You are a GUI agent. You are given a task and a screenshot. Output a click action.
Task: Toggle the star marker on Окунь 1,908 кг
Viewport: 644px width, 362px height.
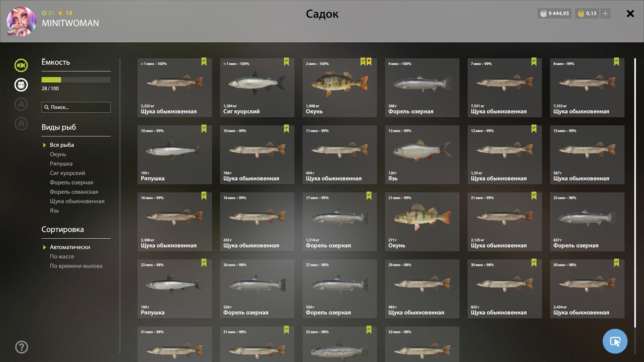pyautogui.click(x=369, y=62)
